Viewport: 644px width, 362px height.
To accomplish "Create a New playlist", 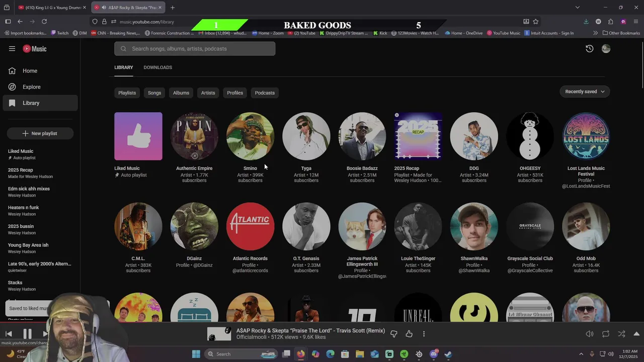I will pos(40,133).
